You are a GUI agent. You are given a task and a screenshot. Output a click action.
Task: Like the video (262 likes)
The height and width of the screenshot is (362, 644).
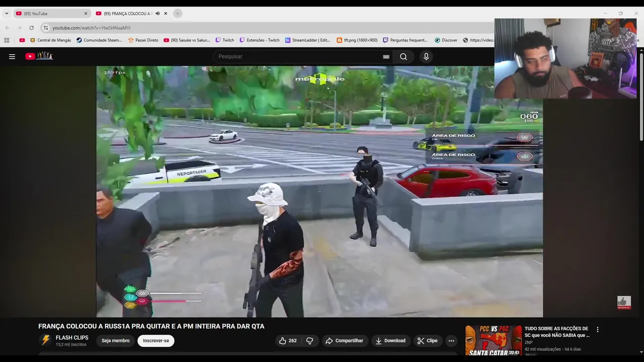(x=288, y=340)
